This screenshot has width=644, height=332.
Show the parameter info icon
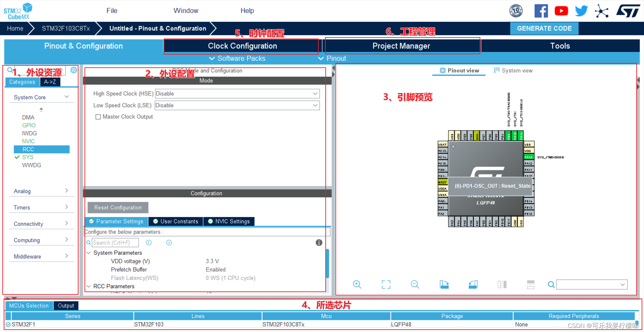[x=319, y=243]
